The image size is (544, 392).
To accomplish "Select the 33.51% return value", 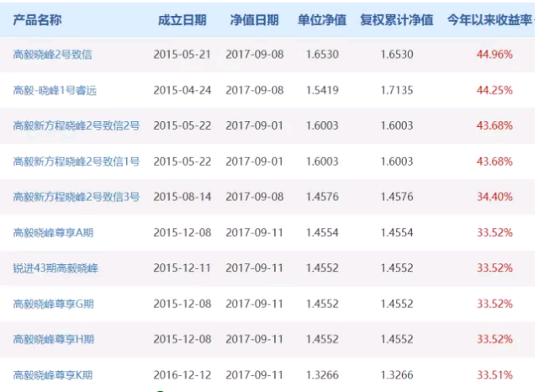I will pos(494,375).
